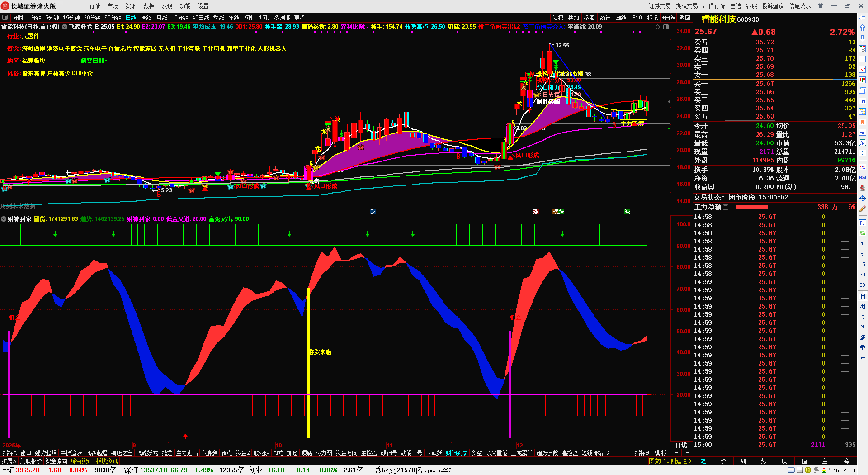Click the down-arrow next stock icon

click(x=863, y=38)
